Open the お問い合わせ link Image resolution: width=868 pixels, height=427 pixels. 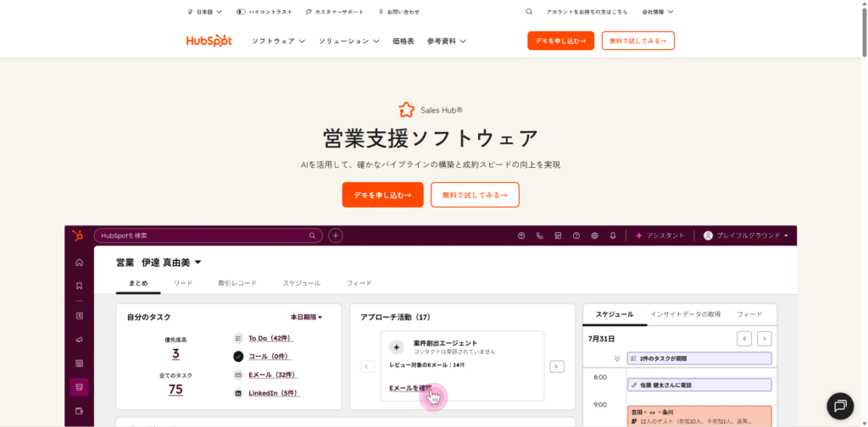[399, 12]
